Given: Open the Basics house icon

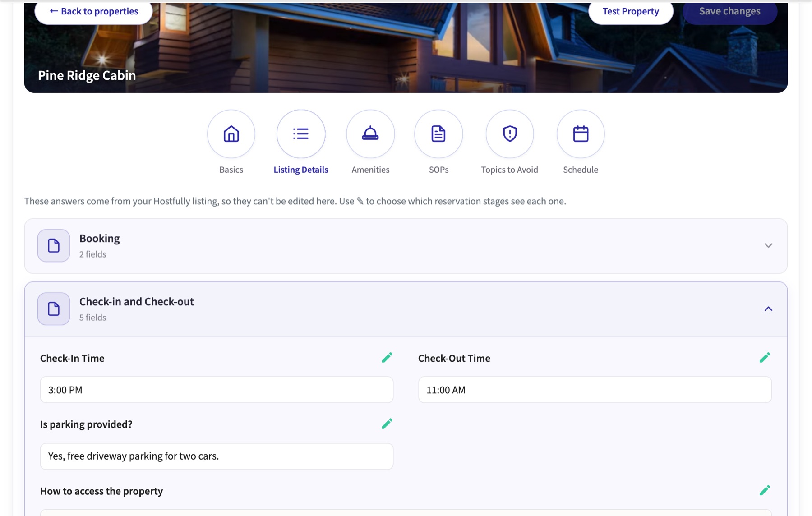Looking at the screenshot, I should click(x=231, y=134).
